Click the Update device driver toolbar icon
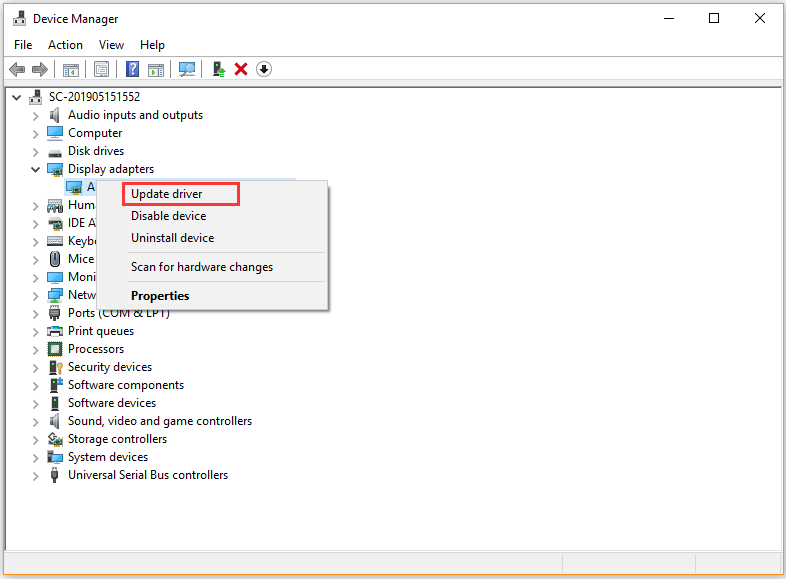The image size is (786, 579). [219, 69]
